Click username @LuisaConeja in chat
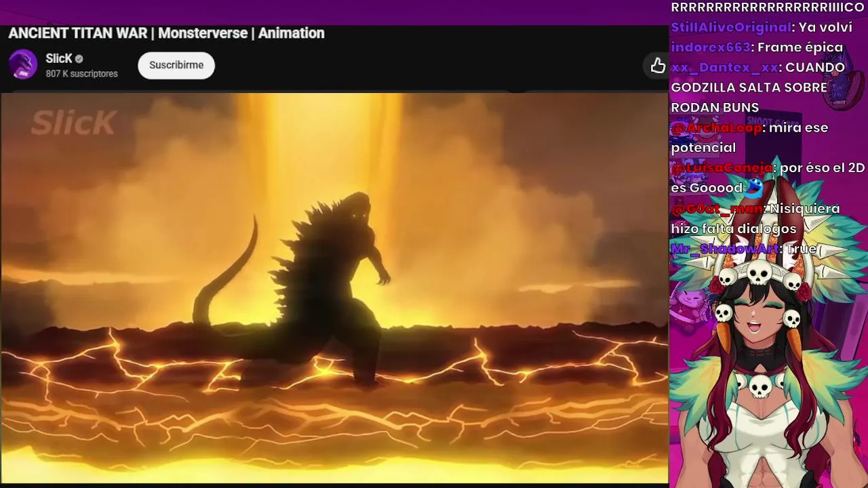Screen dimensions: 868x488 click(x=722, y=167)
